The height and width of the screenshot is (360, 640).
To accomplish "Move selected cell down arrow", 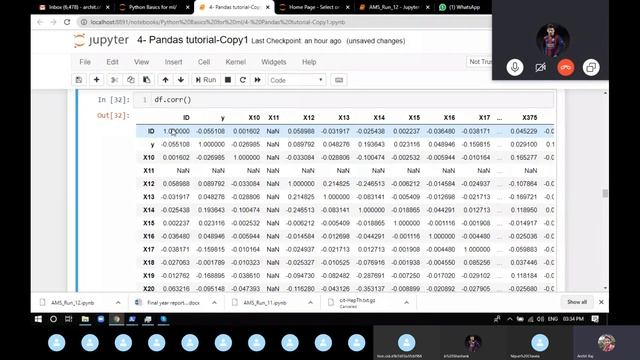I will (x=181, y=80).
